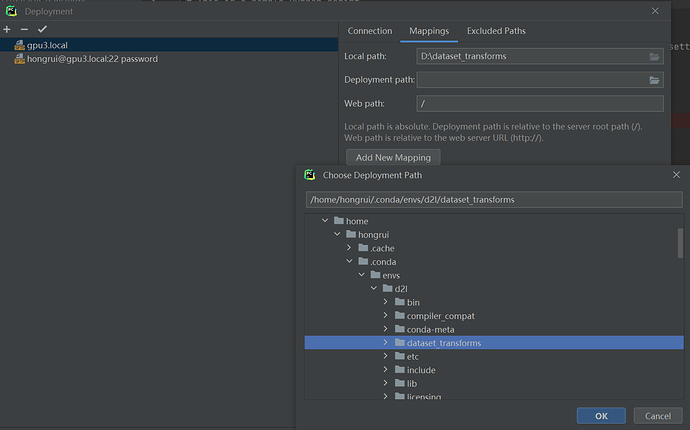Collapse the envs folder
690x430 pixels.
[361, 275]
